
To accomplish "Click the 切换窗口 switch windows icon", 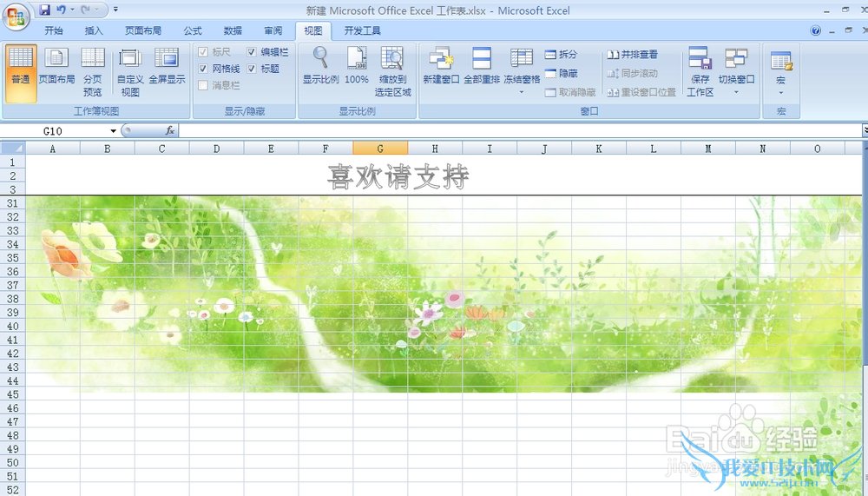I will [x=736, y=58].
